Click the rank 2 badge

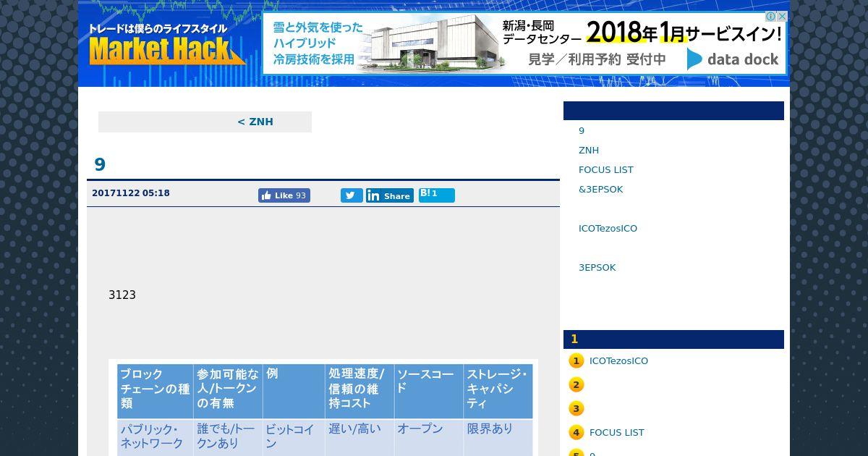(x=576, y=385)
